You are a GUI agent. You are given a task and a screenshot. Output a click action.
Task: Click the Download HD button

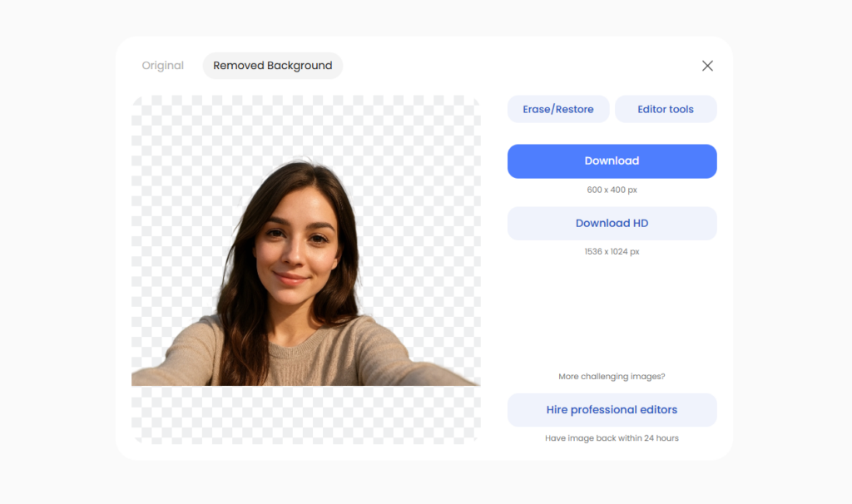tap(612, 223)
